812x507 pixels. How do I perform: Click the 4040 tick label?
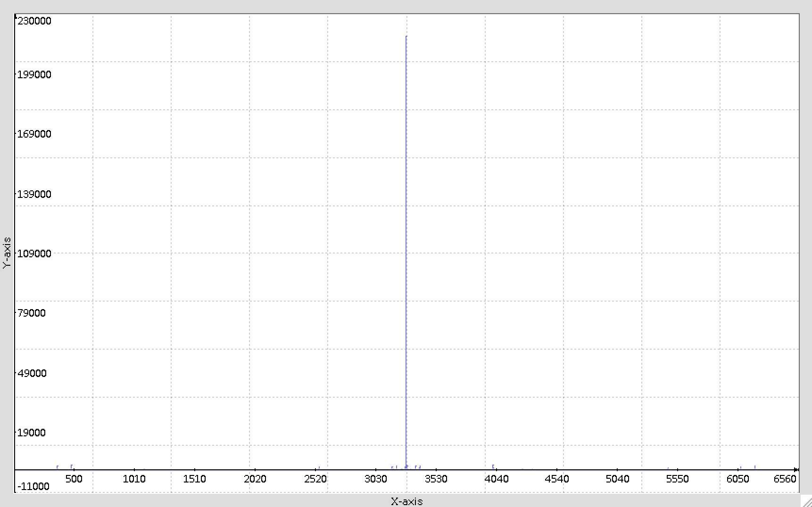pyautogui.click(x=497, y=479)
